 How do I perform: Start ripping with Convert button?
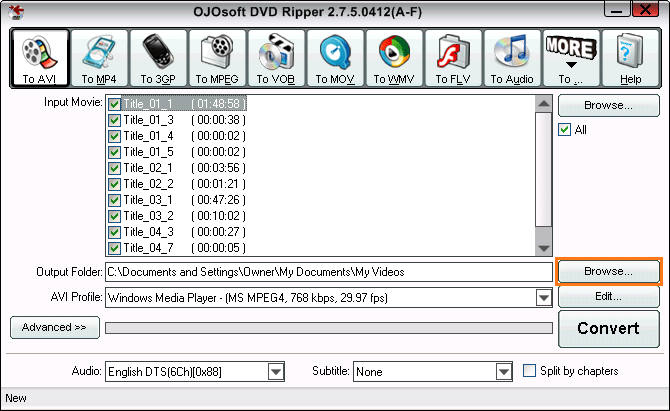click(x=608, y=329)
